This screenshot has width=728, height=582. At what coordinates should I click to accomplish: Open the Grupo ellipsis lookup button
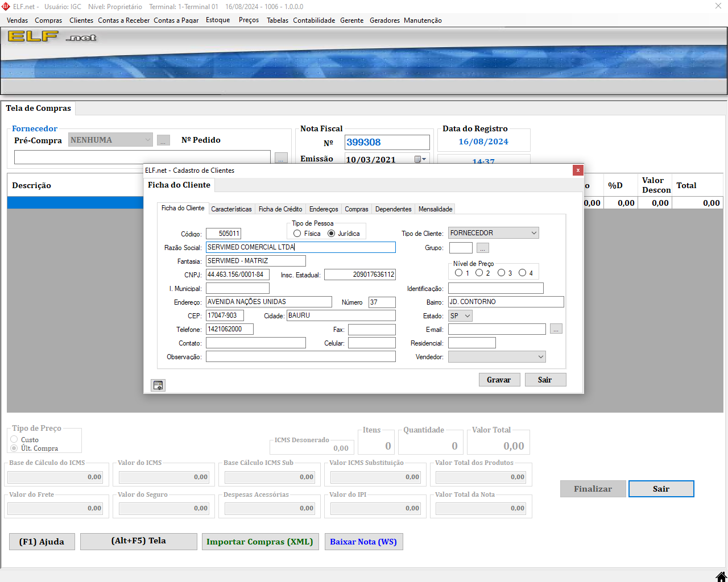point(482,248)
